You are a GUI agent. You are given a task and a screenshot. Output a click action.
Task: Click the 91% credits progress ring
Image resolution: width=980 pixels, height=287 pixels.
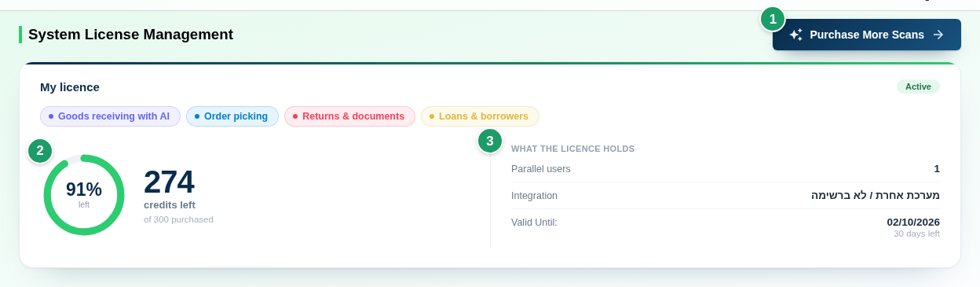click(84, 194)
